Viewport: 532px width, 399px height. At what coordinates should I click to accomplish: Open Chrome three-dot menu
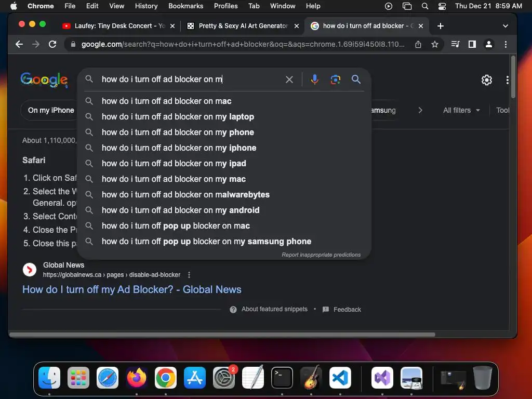click(506, 44)
